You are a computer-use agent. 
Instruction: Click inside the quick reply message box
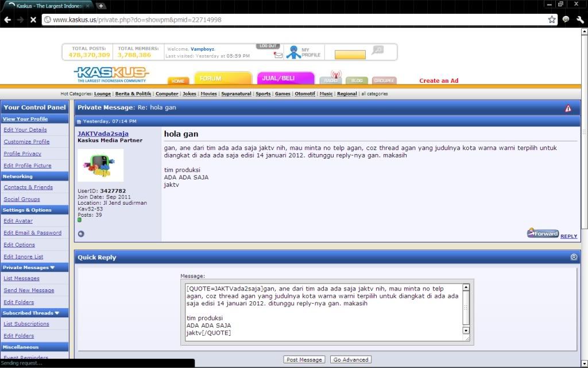click(x=324, y=312)
